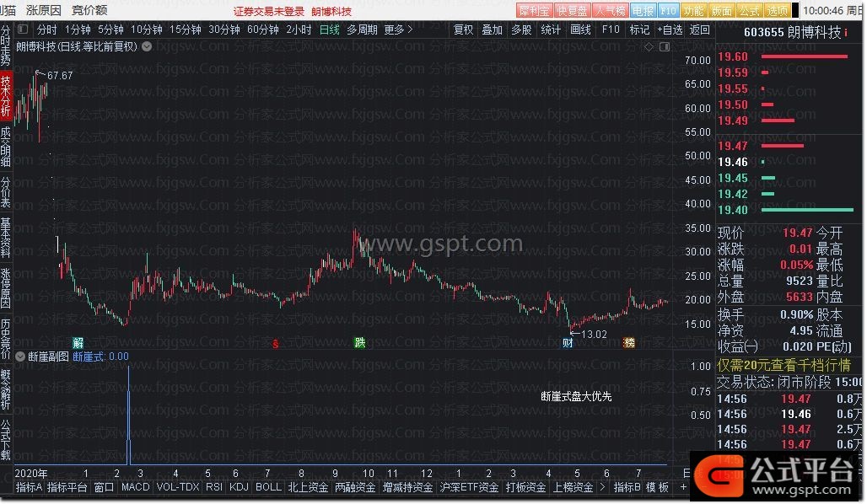The width and height of the screenshot is (867, 504).
Task: Add the stock via +自选
Action: click(670, 29)
